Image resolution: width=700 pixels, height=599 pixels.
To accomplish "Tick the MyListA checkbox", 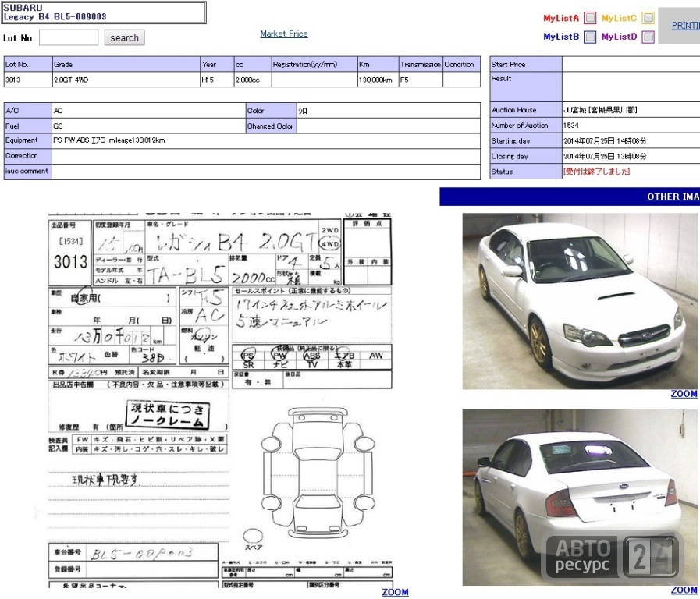I will (x=590, y=18).
